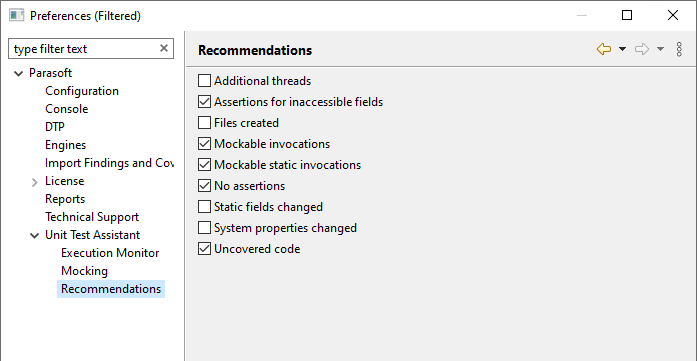Open the three-dot view menu
This screenshot has width=697, height=361.
(679, 49)
